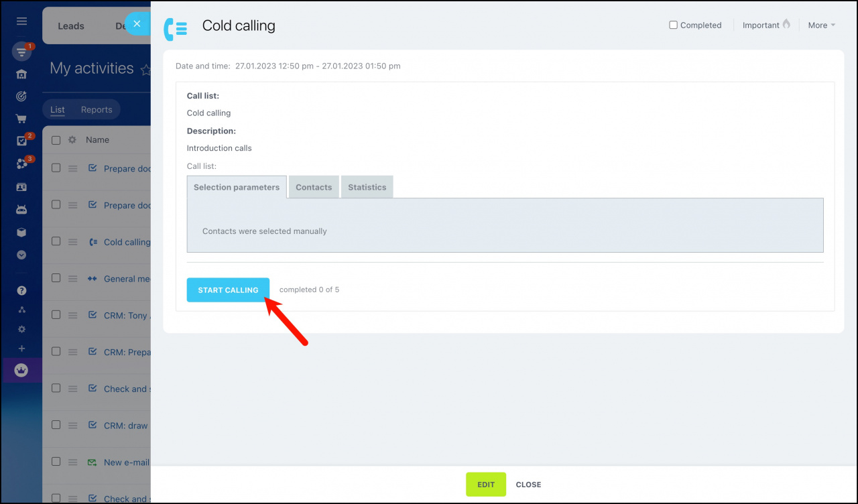Switch to Selection parameters tab
The width and height of the screenshot is (858, 504).
[x=237, y=187]
